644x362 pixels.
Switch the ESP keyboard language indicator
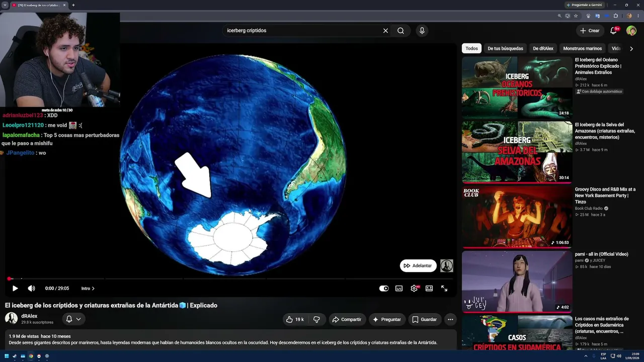603,356
